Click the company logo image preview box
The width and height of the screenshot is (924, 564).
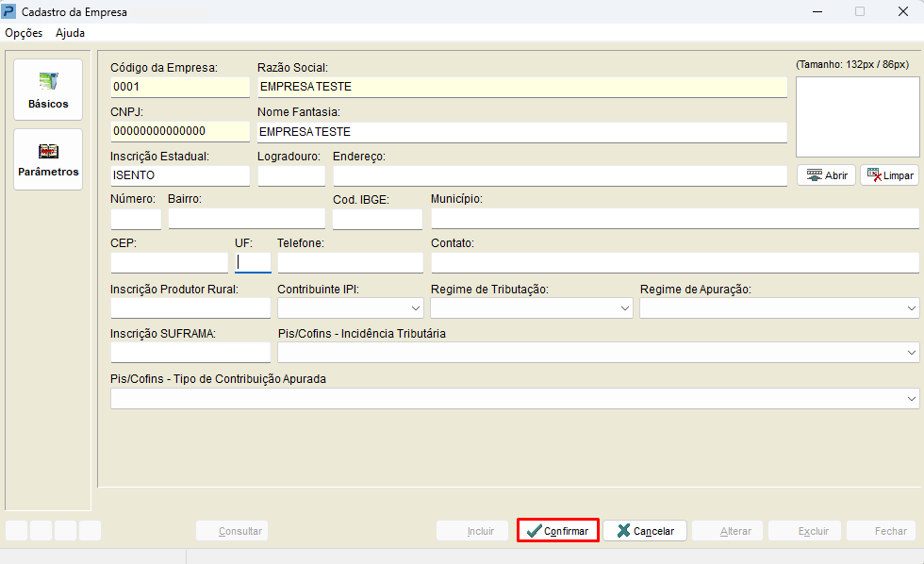click(x=857, y=116)
